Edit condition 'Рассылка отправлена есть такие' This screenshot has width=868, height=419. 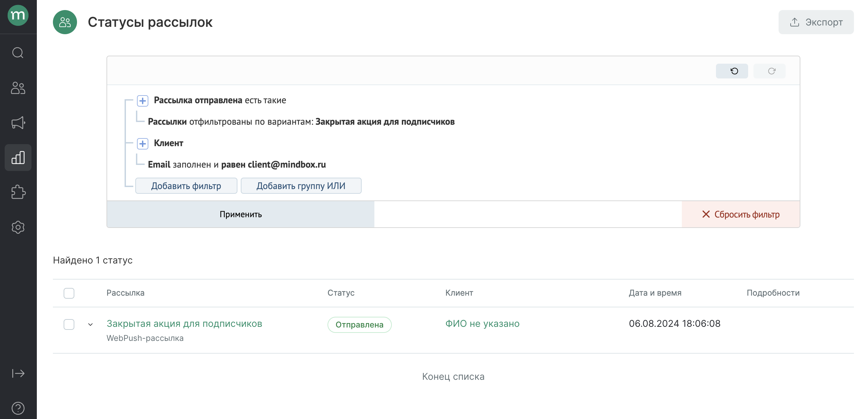(220, 100)
